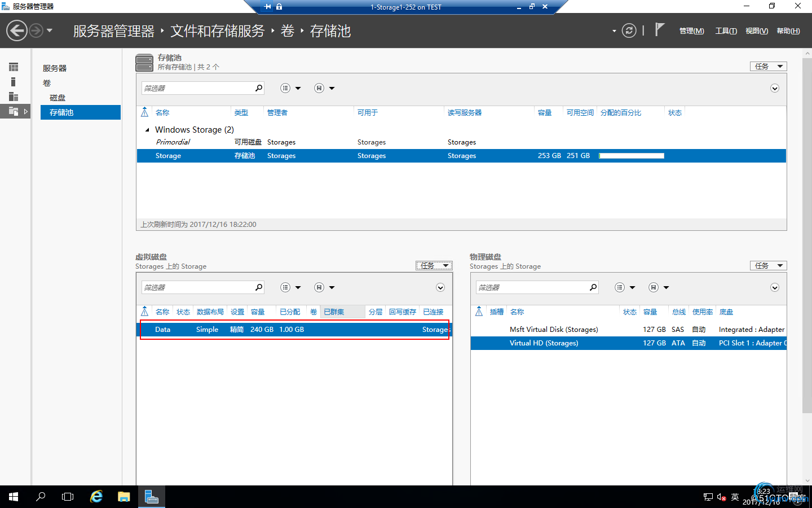Open File Explorer from the taskbar

(x=124, y=497)
